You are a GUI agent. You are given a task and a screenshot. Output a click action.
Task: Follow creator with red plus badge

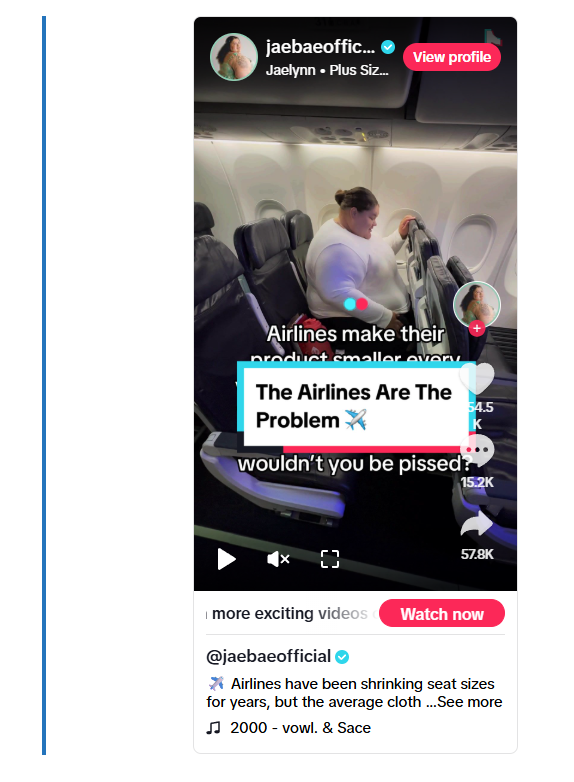coord(477,328)
